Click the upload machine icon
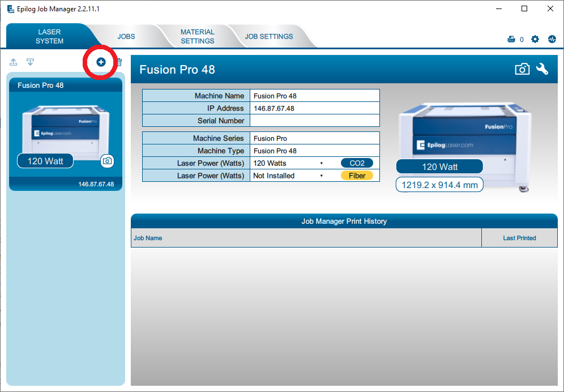564x392 pixels. [x=14, y=62]
